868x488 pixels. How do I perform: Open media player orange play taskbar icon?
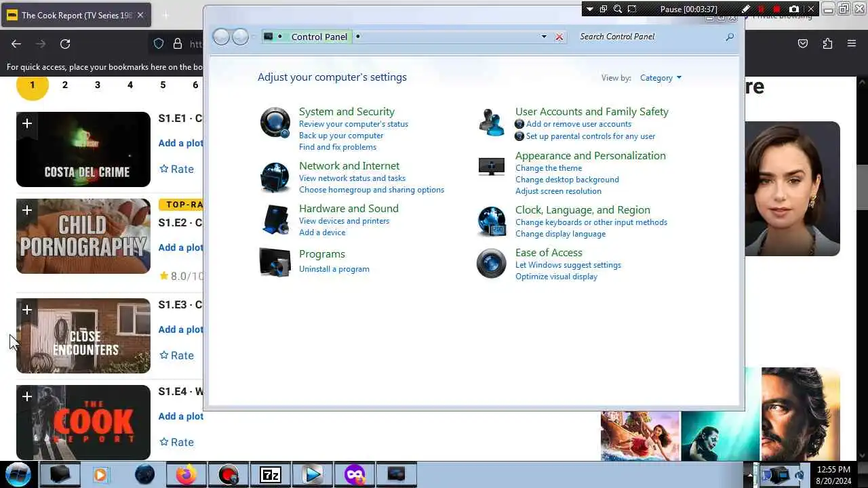tap(100, 474)
